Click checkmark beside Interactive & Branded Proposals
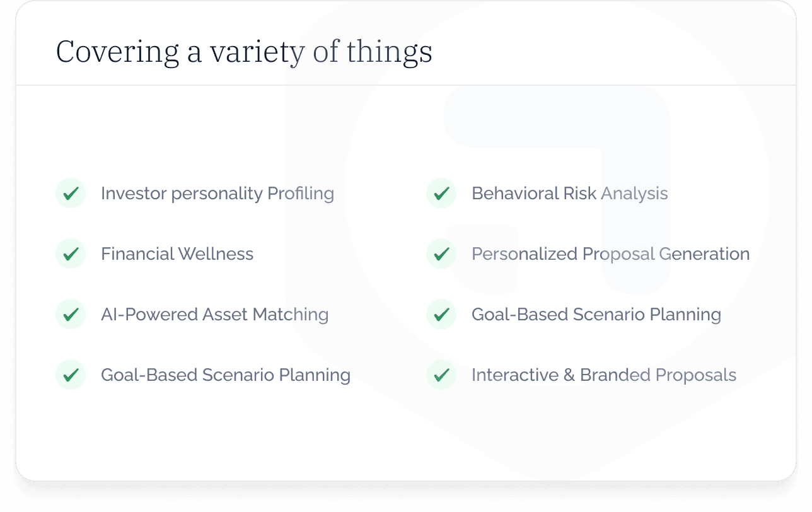The width and height of the screenshot is (812, 512). 441,375
